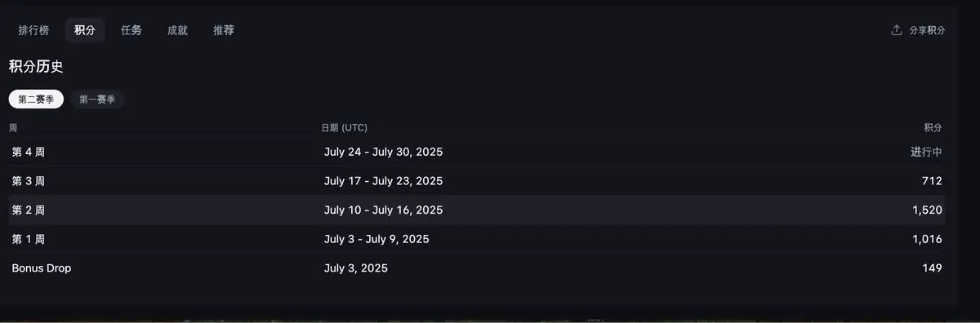Image resolution: width=980 pixels, height=323 pixels.
Task: Click the highlighted 第 2 周 row
Action: tap(477, 210)
